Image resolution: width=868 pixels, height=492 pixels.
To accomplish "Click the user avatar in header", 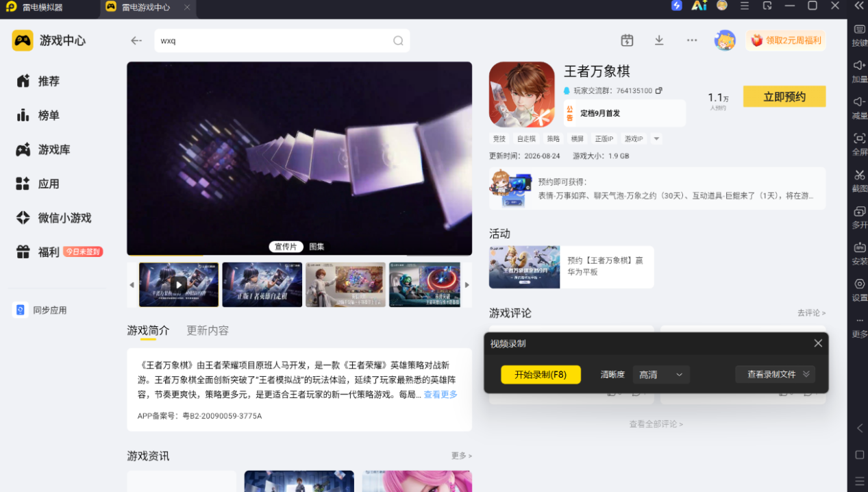I will click(725, 40).
